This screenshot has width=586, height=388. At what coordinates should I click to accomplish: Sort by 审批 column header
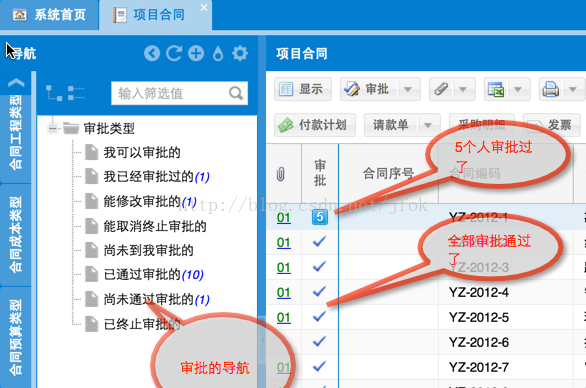click(x=320, y=173)
